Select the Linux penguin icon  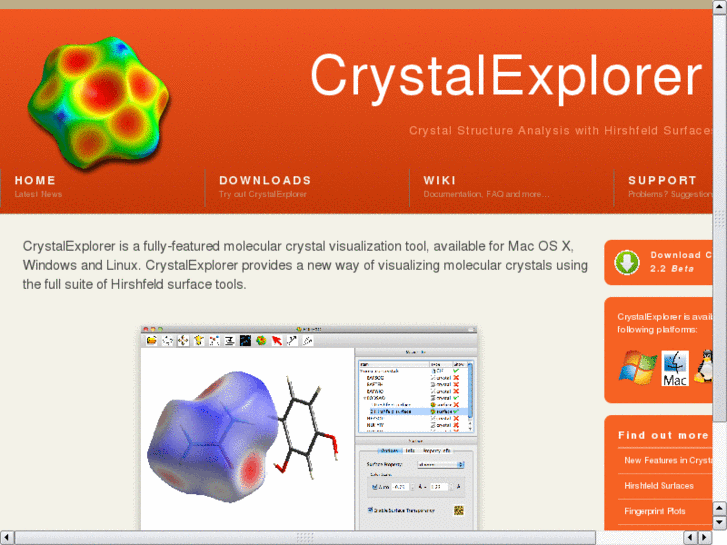pyautogui.click(x=705, y=366)
